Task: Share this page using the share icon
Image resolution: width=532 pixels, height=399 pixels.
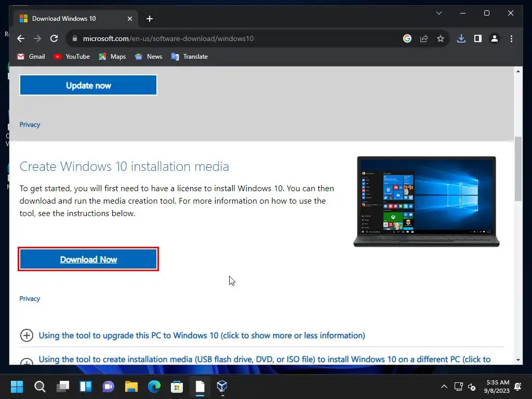Action: click(x=424, y=38)
